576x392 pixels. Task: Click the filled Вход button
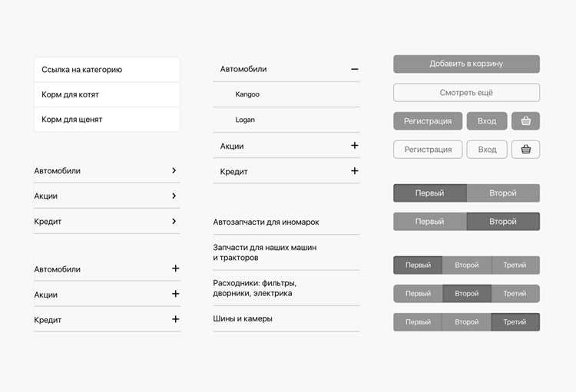click(487, 120)
